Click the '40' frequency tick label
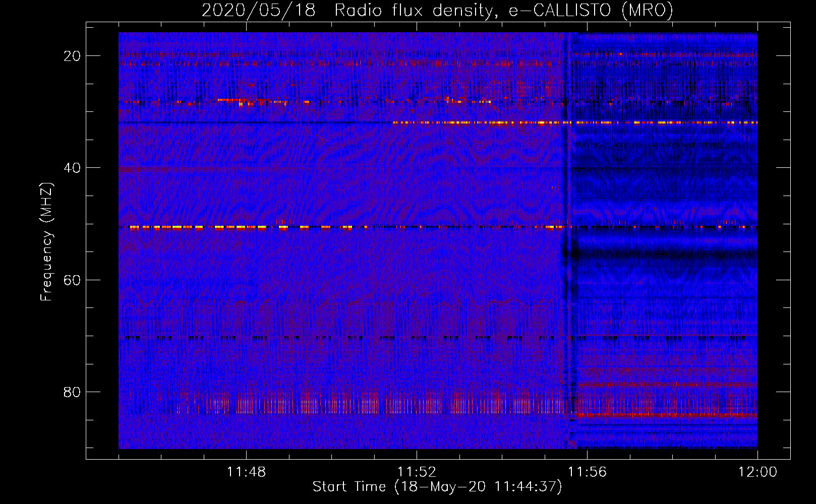Image resolution: width=816 pixels, height=504 pixels. tap(72, 168)
